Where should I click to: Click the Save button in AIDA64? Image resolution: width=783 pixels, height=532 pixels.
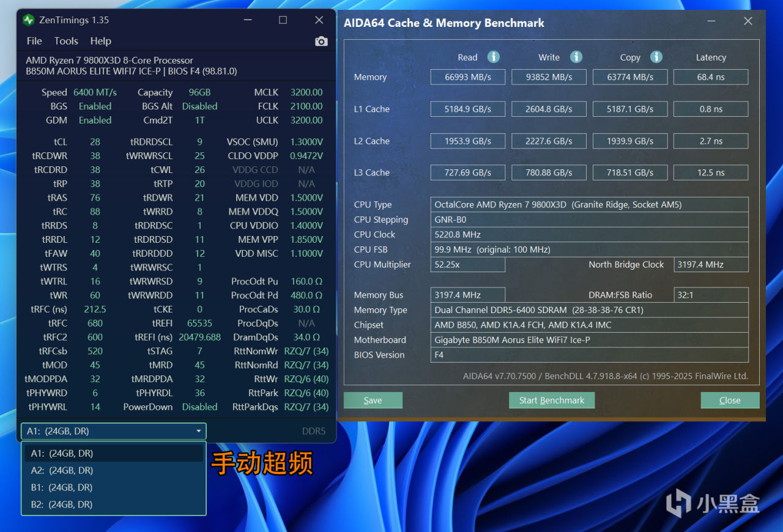point(373,401)
